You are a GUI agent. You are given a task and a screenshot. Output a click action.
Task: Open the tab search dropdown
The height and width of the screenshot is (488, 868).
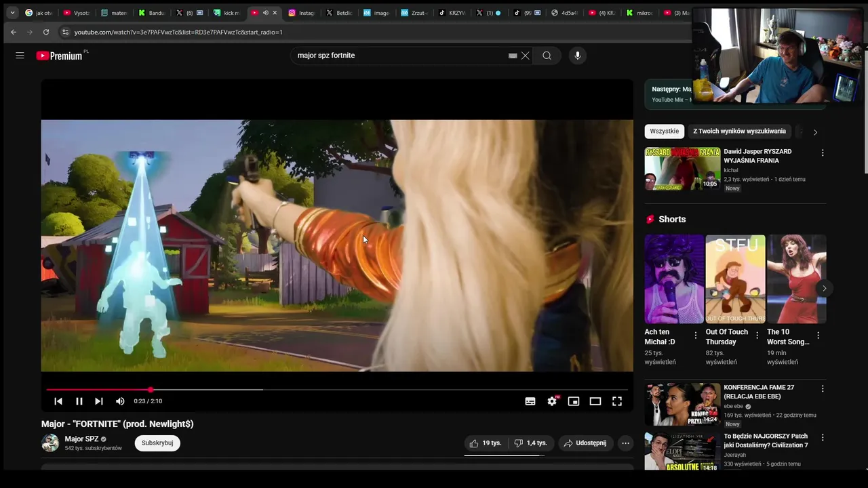[12, 13]
